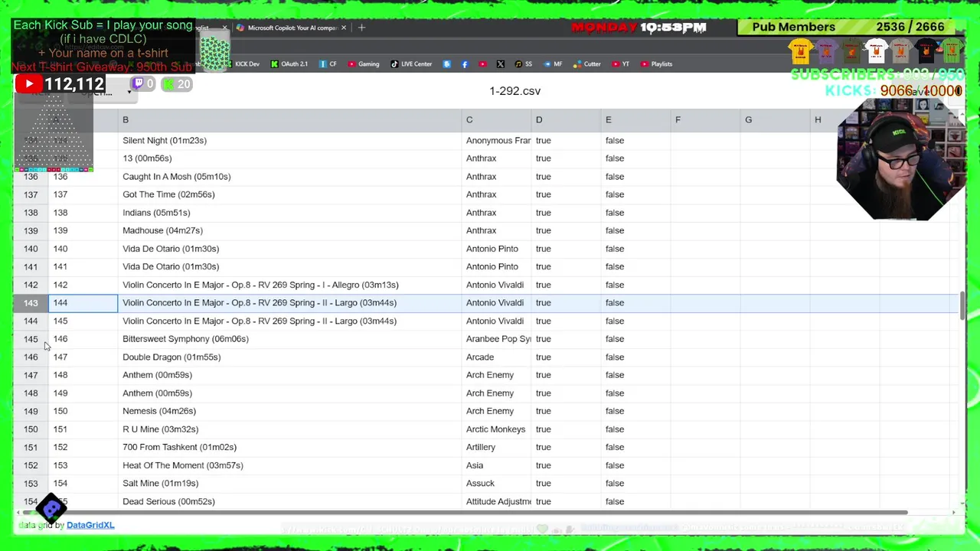The height and width of the screenshot is (551, 980).
Task: Select the "Salt Mine (01m19s)" cell
Action: click(x=289, y=484)
